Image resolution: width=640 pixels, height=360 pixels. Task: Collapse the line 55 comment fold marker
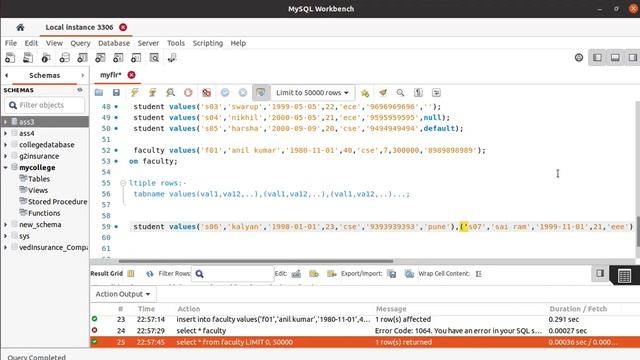pos(123,183)
